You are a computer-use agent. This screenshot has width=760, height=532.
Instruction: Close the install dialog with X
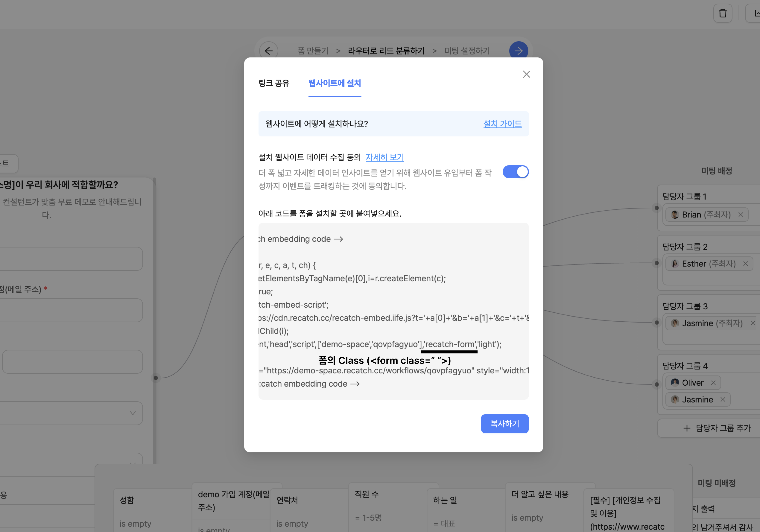[526, 74]
